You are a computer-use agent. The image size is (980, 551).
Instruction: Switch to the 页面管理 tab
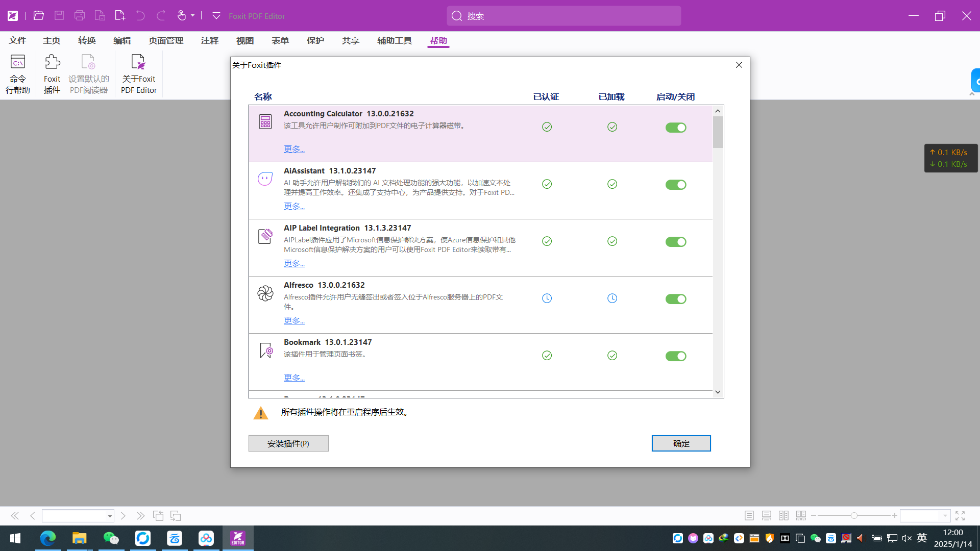[166, 40]
